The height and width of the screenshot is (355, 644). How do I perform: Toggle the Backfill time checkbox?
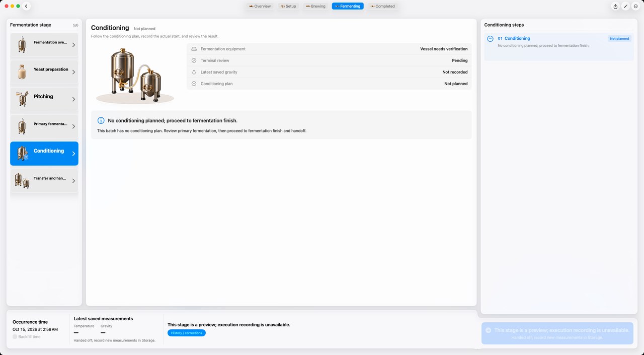(x=15, y=337)
